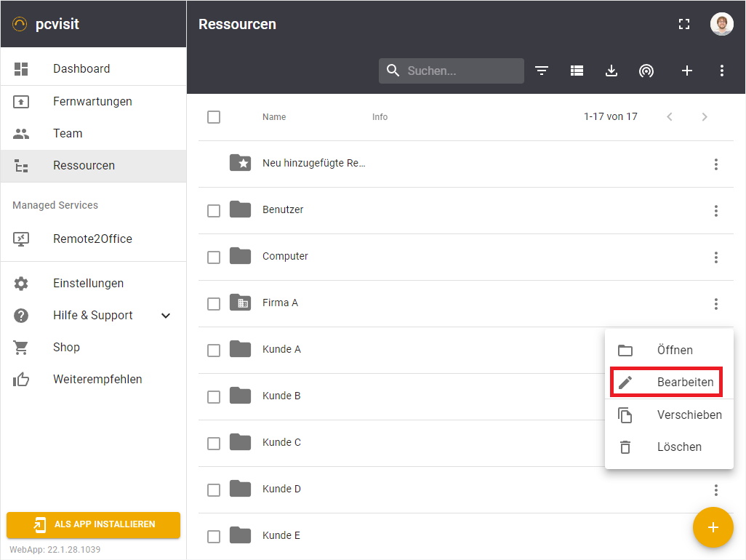Click the filter icon in toolbar
The height and width of the screenshot is (560, 746).
click(542, 71)
